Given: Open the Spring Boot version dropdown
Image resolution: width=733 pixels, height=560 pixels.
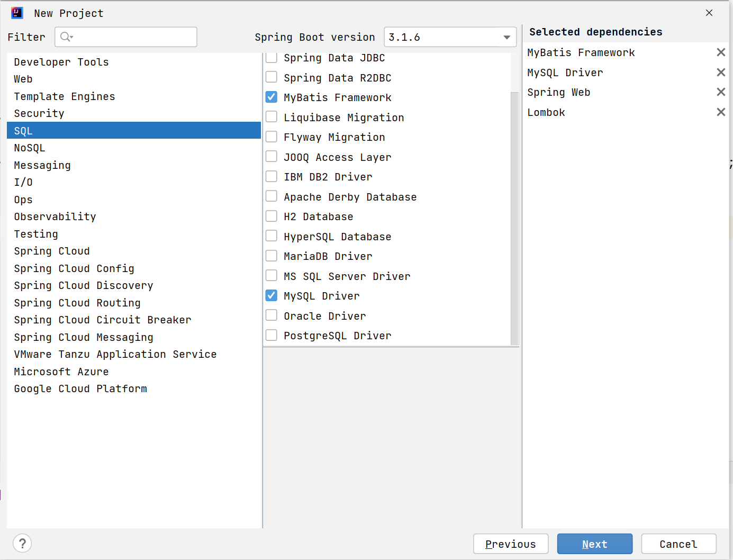Looking at the screenshot, I should (450, 37).
